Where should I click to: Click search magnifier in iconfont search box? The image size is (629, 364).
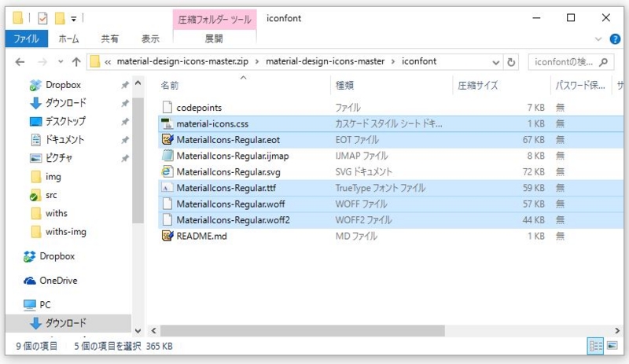[603, 62]
